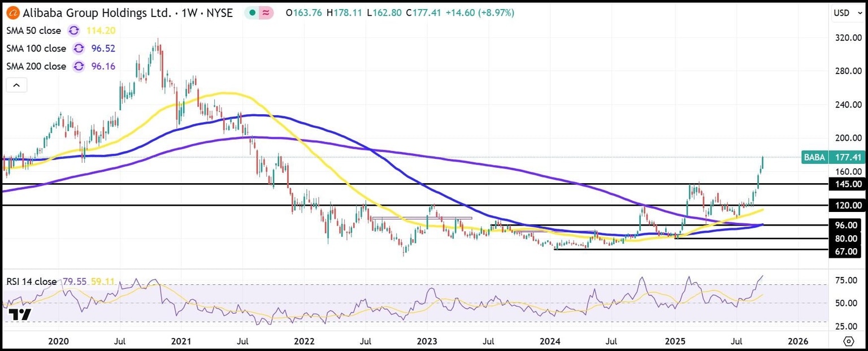Open chart settings via the gear icon
This screenshot has height=351, width=868.
[849, 341]
